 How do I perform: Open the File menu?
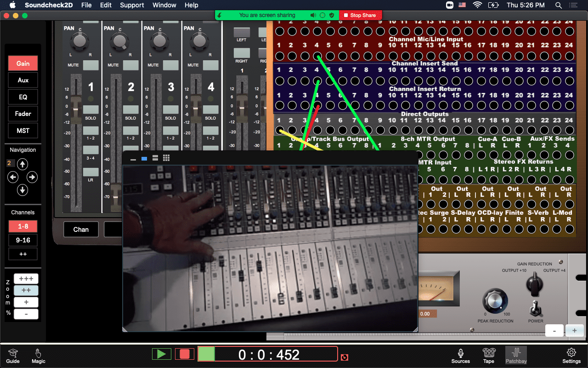coord(86,5)
